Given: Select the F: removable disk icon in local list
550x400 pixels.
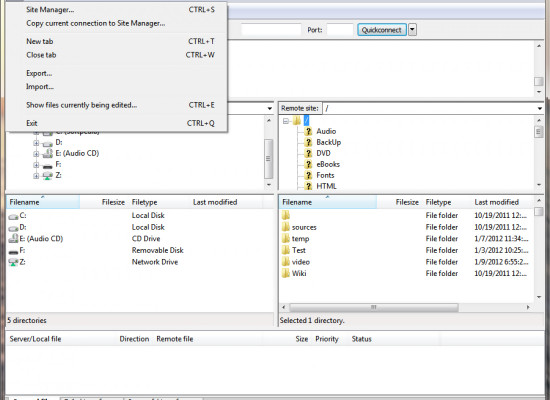Looking at the screenshot, I should point(13,252).
